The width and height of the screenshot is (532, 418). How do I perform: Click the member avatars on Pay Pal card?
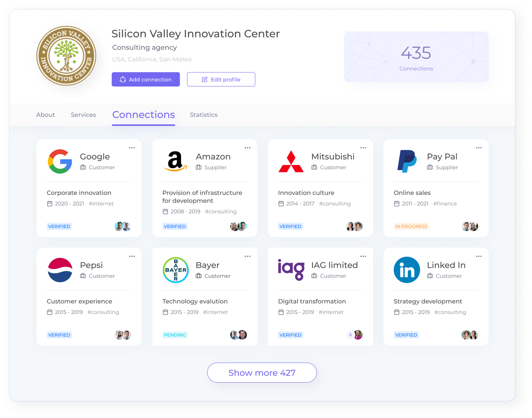(470, 226)
